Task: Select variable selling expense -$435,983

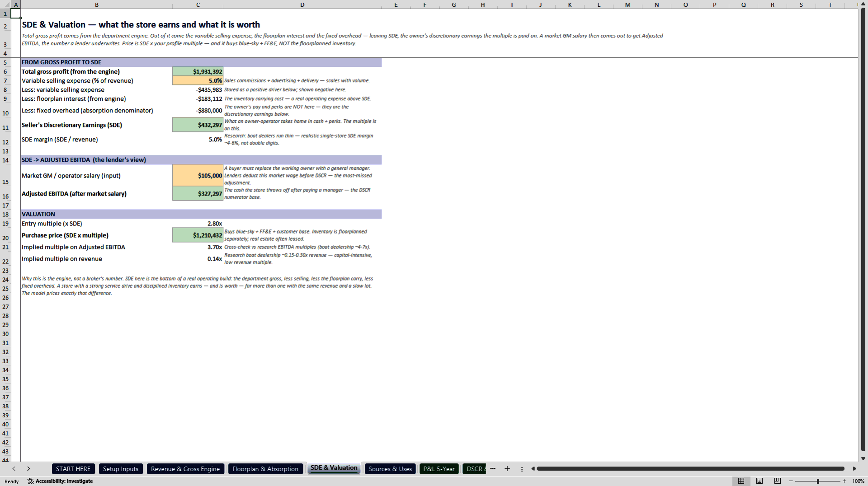Action: coord(198,89)
